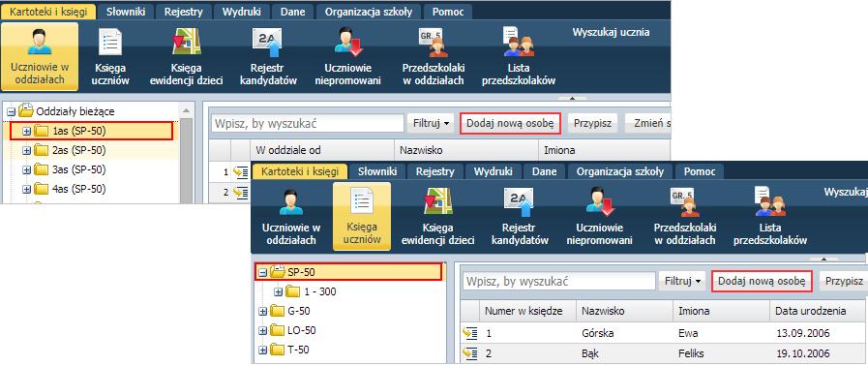
Task: Sort by Numer w księdze column
Action: pyautogui.click(x=527, y=311)
